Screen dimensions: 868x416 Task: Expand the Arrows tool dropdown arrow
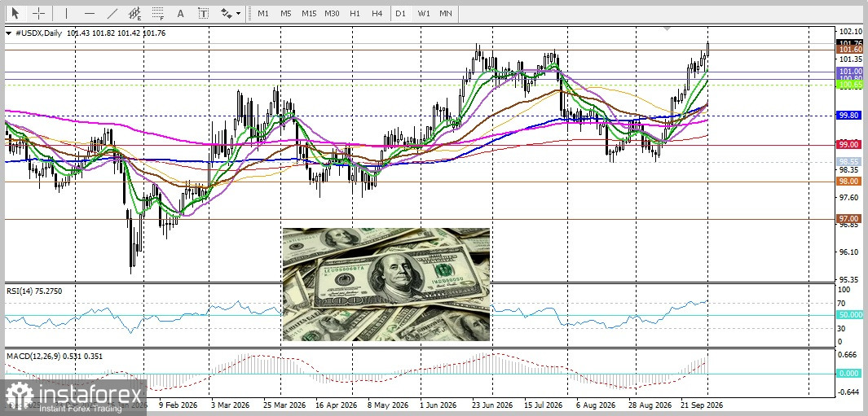click(x=239, y=13)
